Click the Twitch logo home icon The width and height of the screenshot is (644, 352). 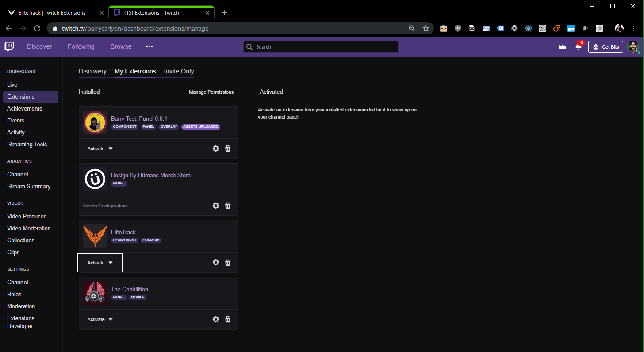pos(9,46)
